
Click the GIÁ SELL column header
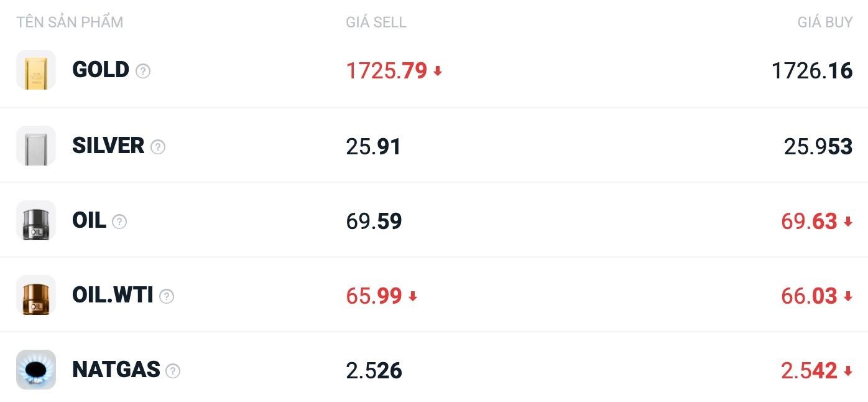[376, 22]
